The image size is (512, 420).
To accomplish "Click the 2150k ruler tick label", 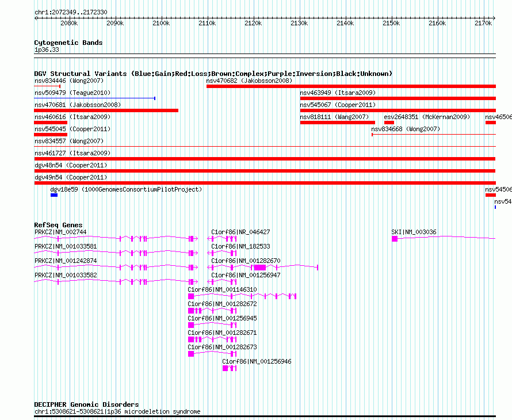I will [x=391, y=23].
